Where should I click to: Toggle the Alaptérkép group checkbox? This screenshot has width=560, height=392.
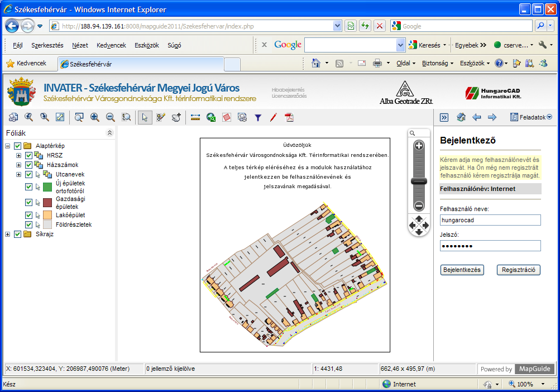tap(17, 146)
